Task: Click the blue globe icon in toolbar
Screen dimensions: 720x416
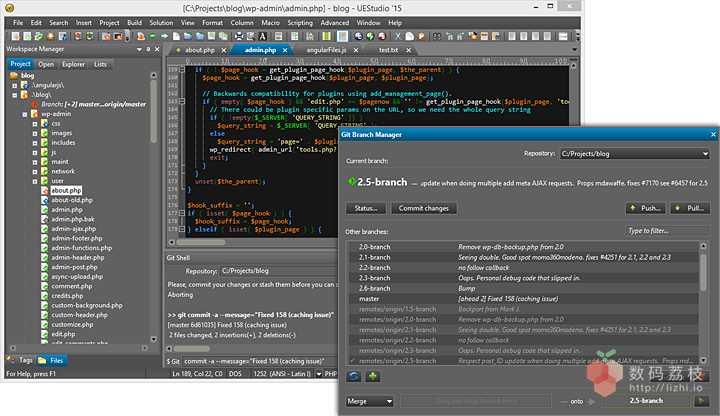Action: tap(358, 36)
